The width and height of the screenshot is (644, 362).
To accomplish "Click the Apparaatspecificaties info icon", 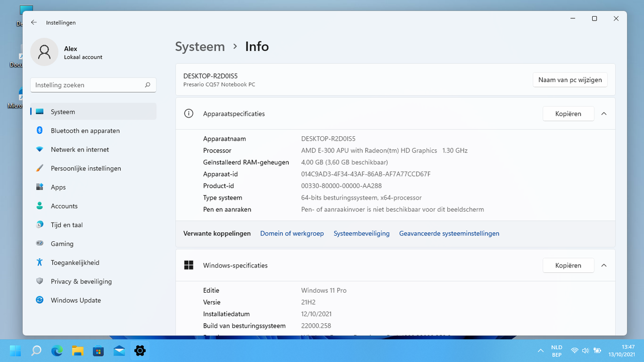I will (189, 114).
